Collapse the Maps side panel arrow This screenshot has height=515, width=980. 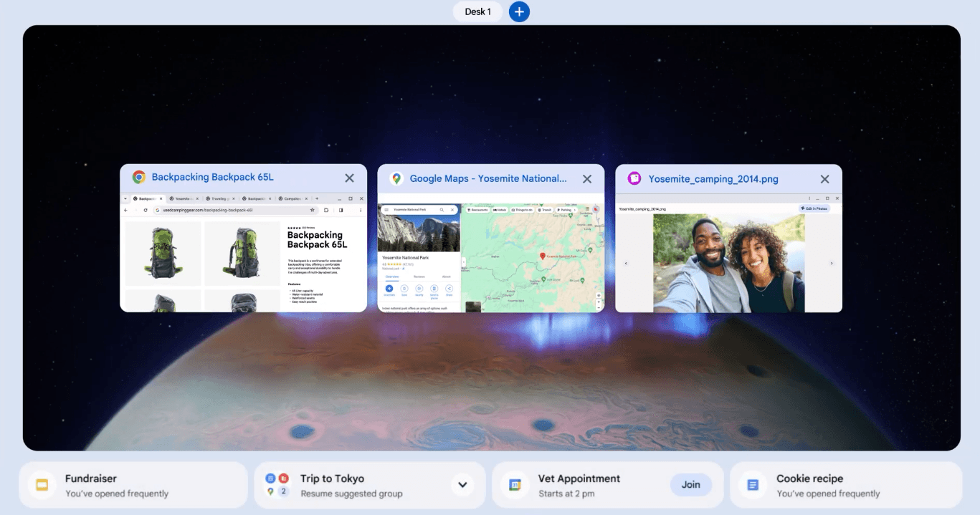click(x=464, y=262)
